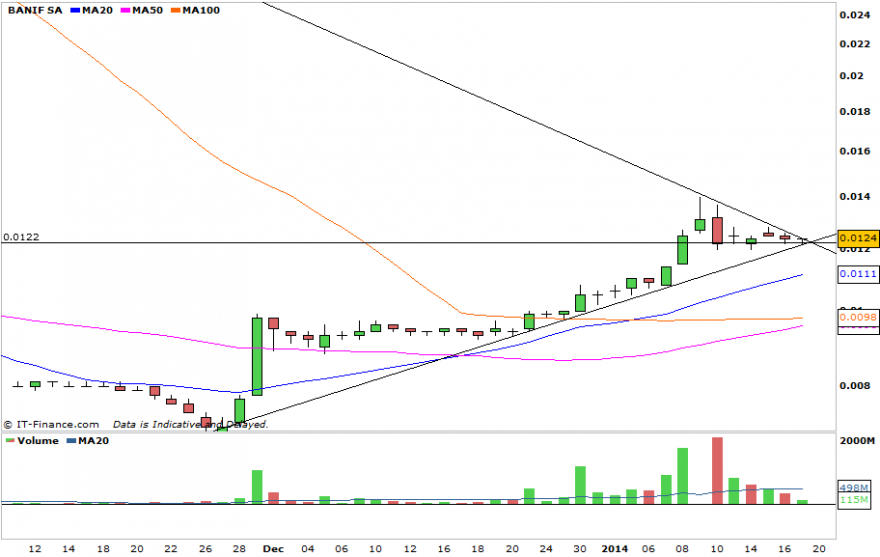
Task: Click the 22 date label on time axis
Action: (x=171, y=549)
